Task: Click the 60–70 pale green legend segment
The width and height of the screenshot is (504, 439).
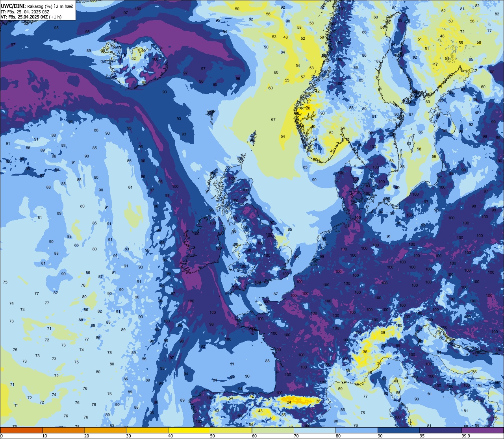Action: pyautogui.click(x=273, y=430)
